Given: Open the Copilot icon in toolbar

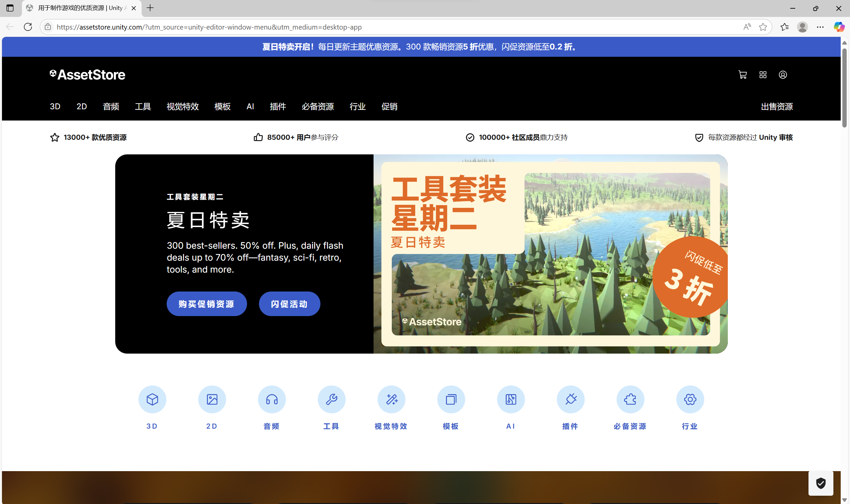Looking at the screenshot, I should (839, 27).
